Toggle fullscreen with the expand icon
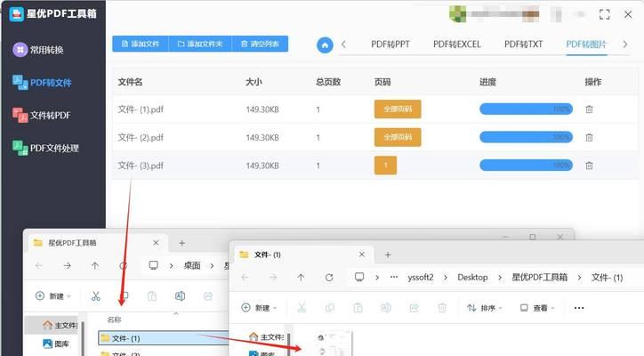644x356 pixels. pyautogui.click(x=604, y=14)
